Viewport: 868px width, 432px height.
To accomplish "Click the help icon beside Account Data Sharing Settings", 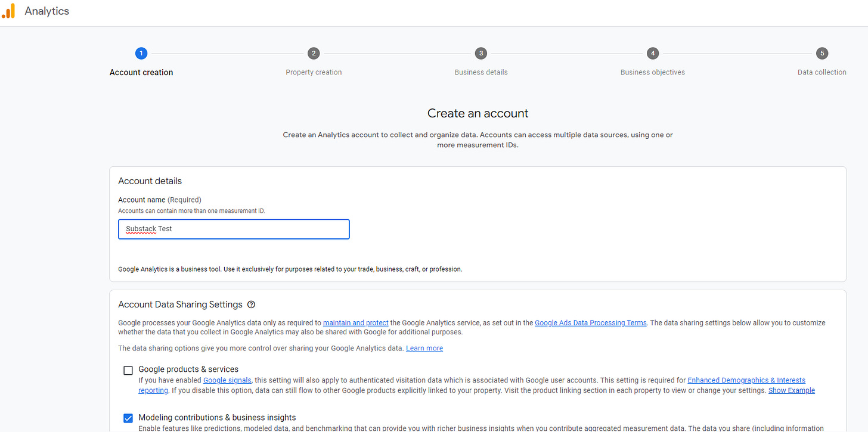I will pyautogui.click(x=251, y=304).
